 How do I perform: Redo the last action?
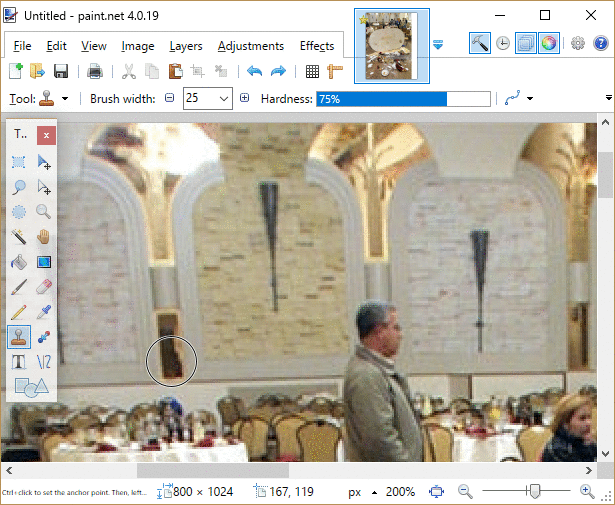(x=278, y=71)
